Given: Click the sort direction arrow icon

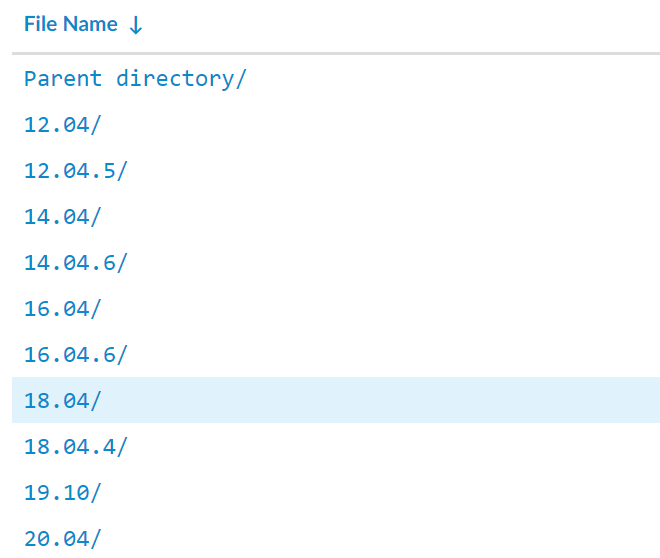Looking at the screenshot, I should tap(136, 25).
